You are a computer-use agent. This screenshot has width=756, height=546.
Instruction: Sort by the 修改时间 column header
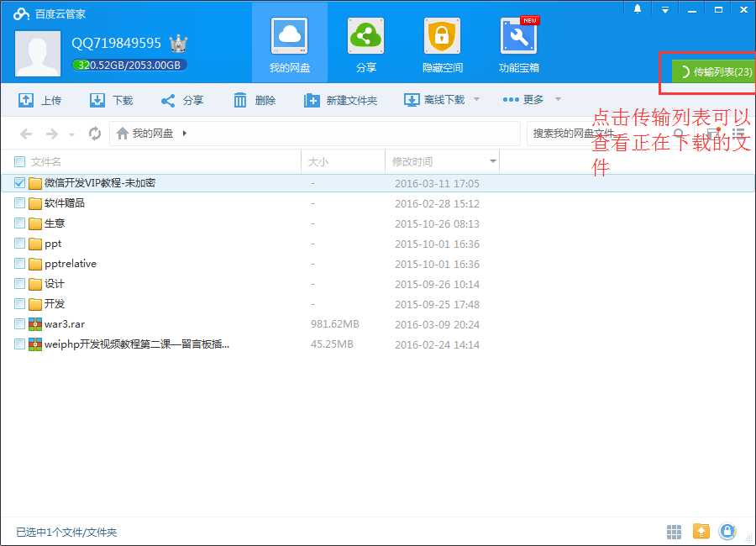412,161
